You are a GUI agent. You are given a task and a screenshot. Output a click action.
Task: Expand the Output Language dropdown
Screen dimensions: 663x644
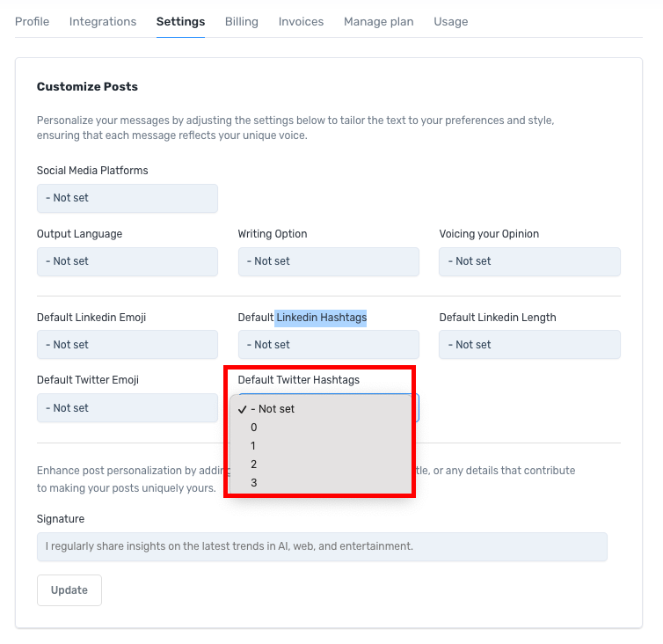[127, 261]
